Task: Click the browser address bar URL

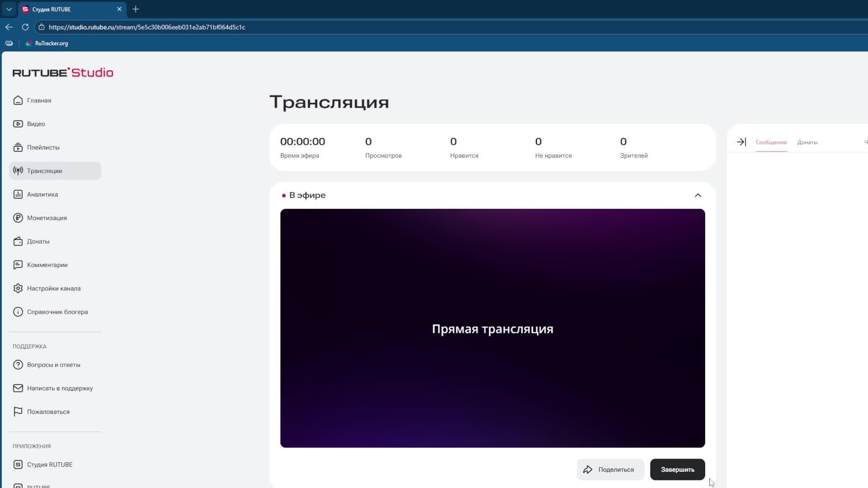Action: click(x=147, y=27)
